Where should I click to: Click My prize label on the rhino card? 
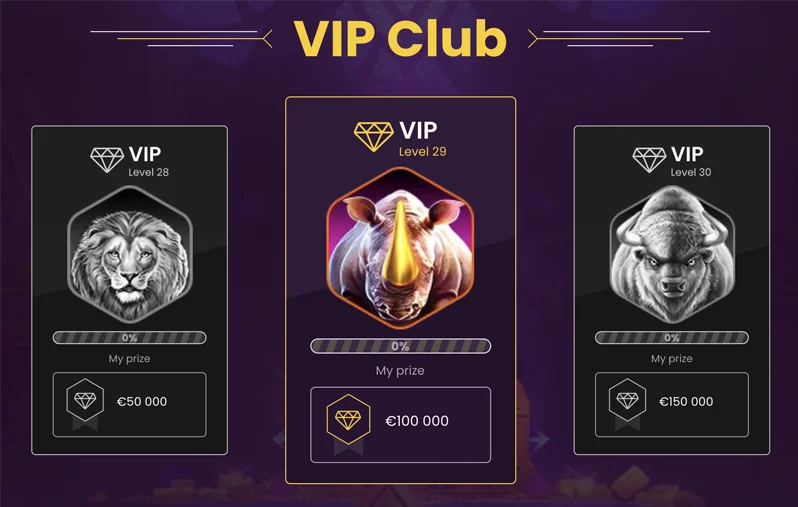coord(400,371)
